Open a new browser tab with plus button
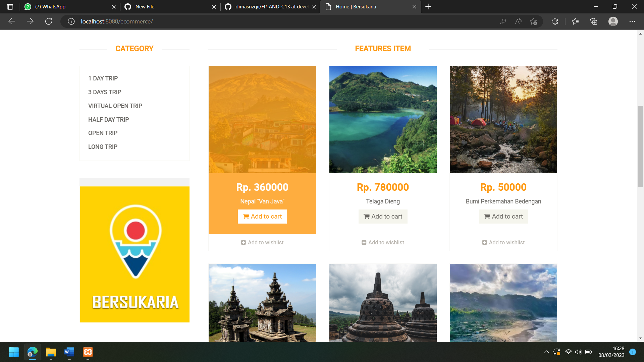 [x=428, y=7]
